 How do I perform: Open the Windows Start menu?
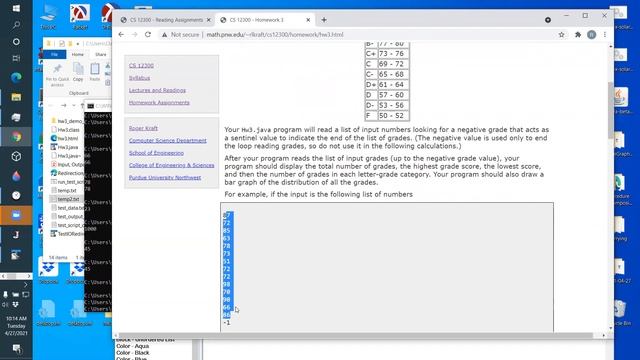pos(16,8)
